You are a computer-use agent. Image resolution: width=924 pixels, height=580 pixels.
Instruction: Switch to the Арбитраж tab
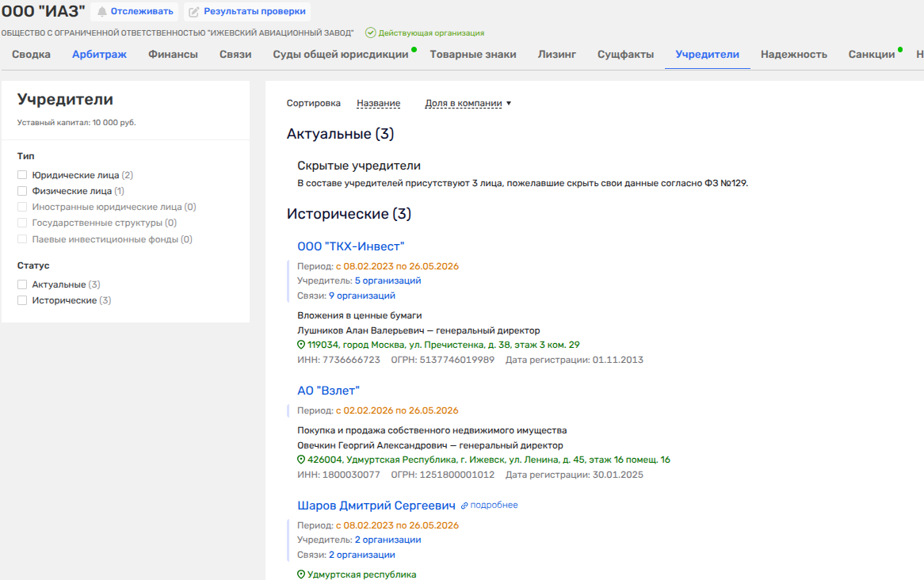[x=99, y=54]
